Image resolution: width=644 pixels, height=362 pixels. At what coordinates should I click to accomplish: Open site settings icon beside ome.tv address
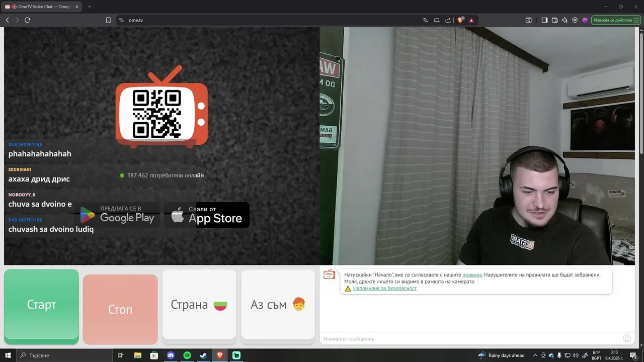pos(121,20)
